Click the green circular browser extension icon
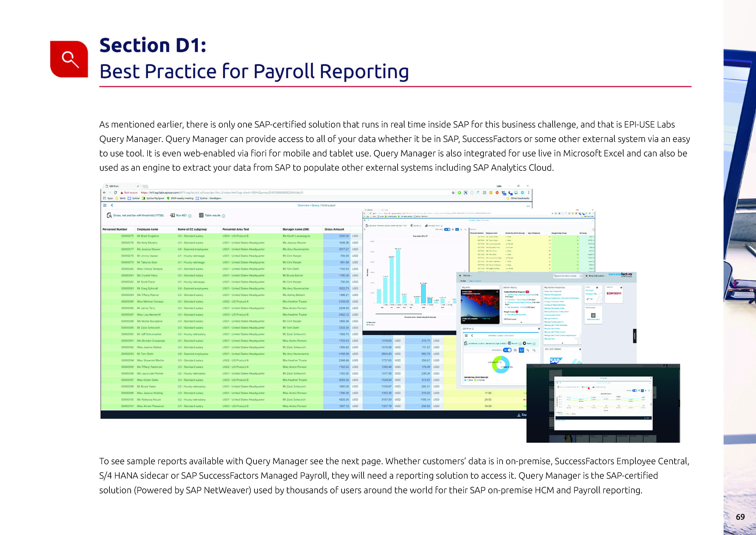756x535 pixels. click(x=459, y=193)
